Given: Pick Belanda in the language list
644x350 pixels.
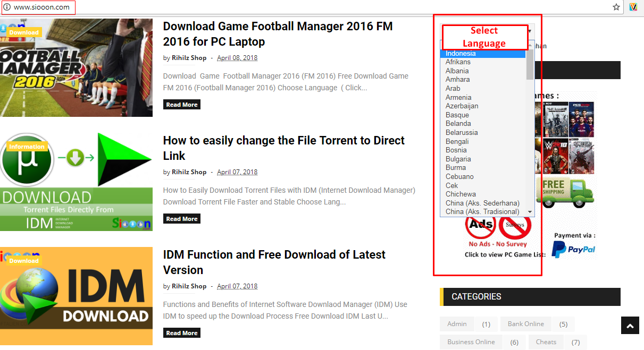Looking at the screenshot, I should [483, 123].
